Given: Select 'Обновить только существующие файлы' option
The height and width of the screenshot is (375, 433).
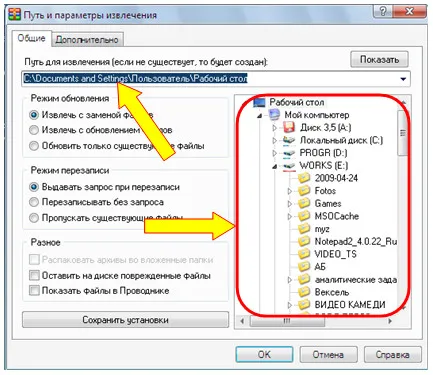Looking at the screenshot, I should [34, 146].
